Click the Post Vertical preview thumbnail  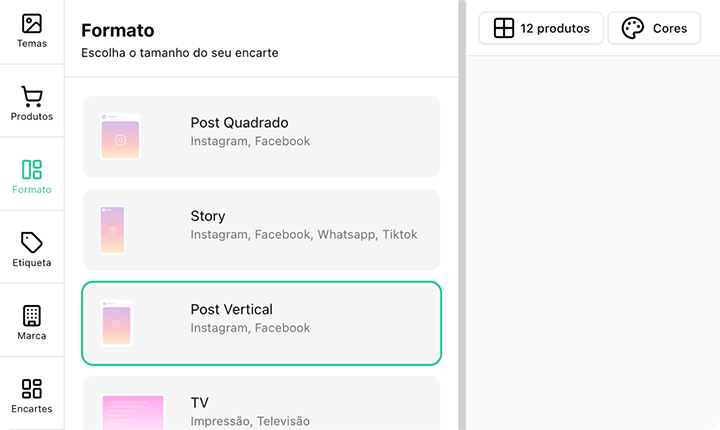[x=117, y=324]
